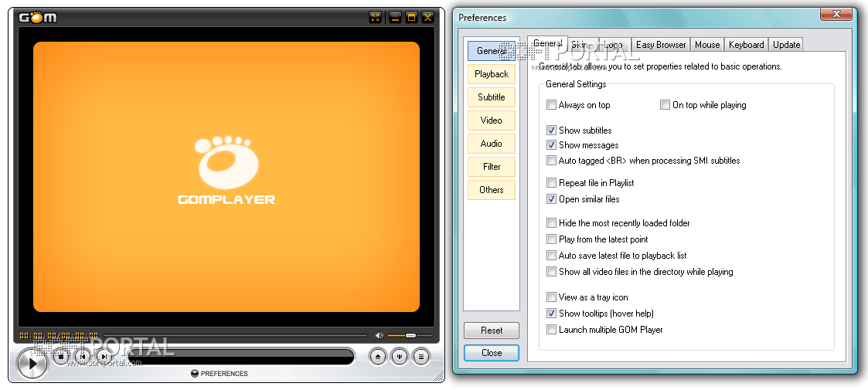Enable Launch multiple GOM Player
Image resolution: width=868 pixels, height=390 pixels.
point(551,330)
